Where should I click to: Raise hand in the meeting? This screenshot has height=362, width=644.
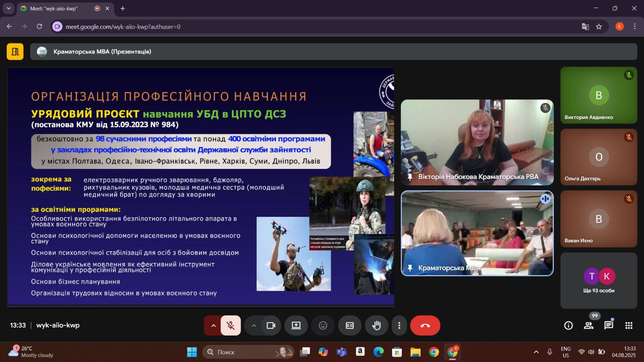(x=376, y=325)
